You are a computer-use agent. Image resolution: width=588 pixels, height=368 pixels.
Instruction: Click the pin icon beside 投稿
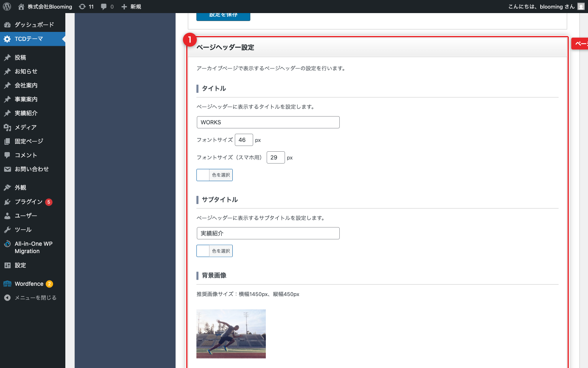pyautogui.click(x=7, y=58)
